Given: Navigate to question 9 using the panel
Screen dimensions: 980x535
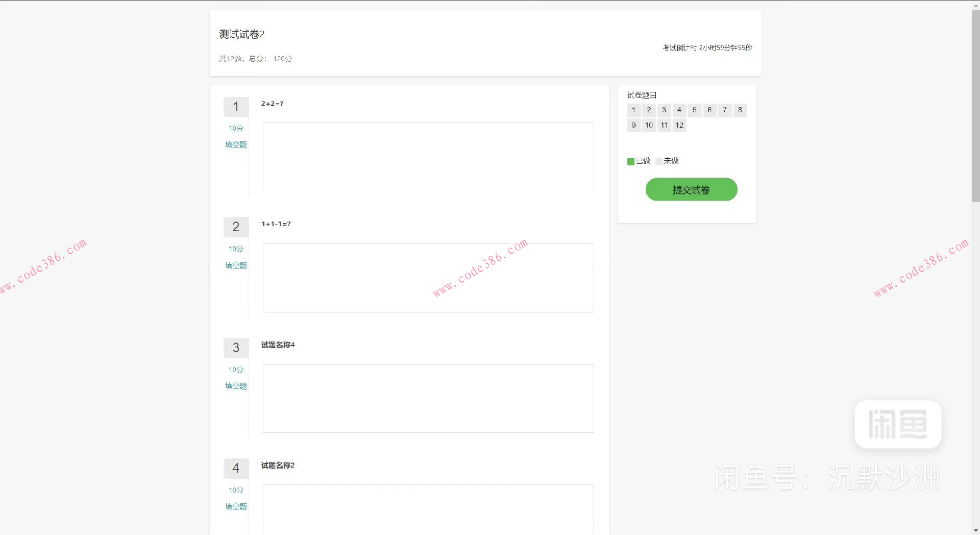Looking at the screenshot, I should (x=633, y=125).
